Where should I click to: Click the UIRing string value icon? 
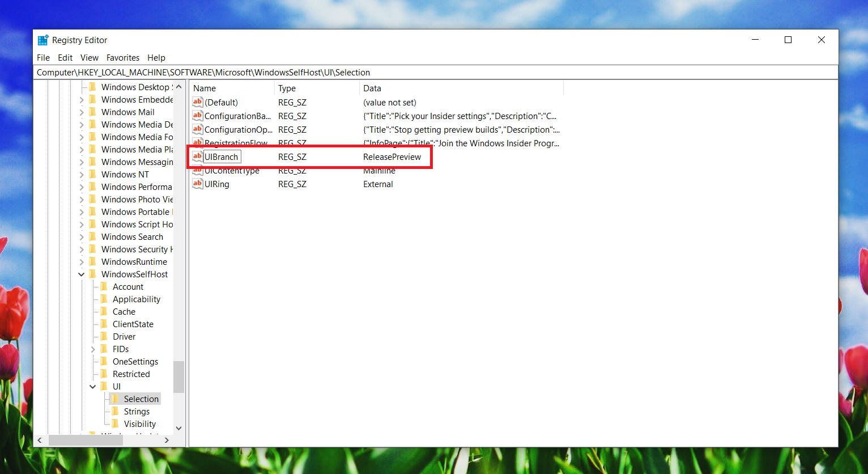[197, 184]
